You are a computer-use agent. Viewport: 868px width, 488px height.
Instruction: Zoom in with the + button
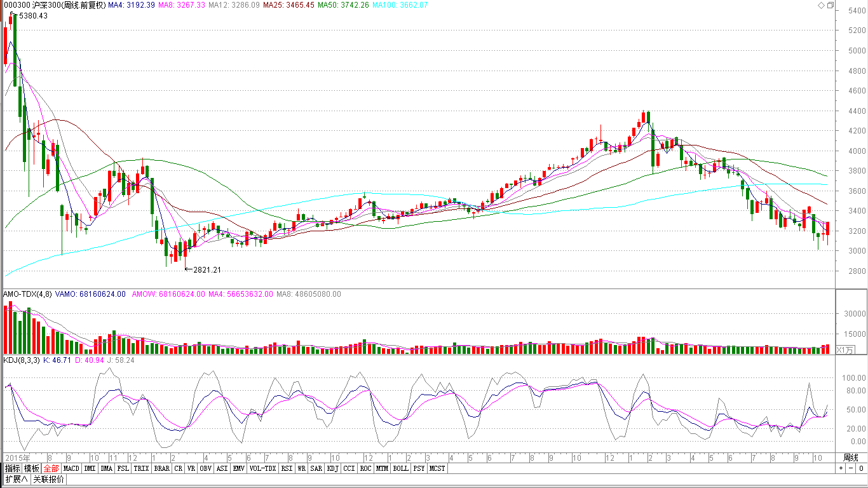click(x=841, y=468)
